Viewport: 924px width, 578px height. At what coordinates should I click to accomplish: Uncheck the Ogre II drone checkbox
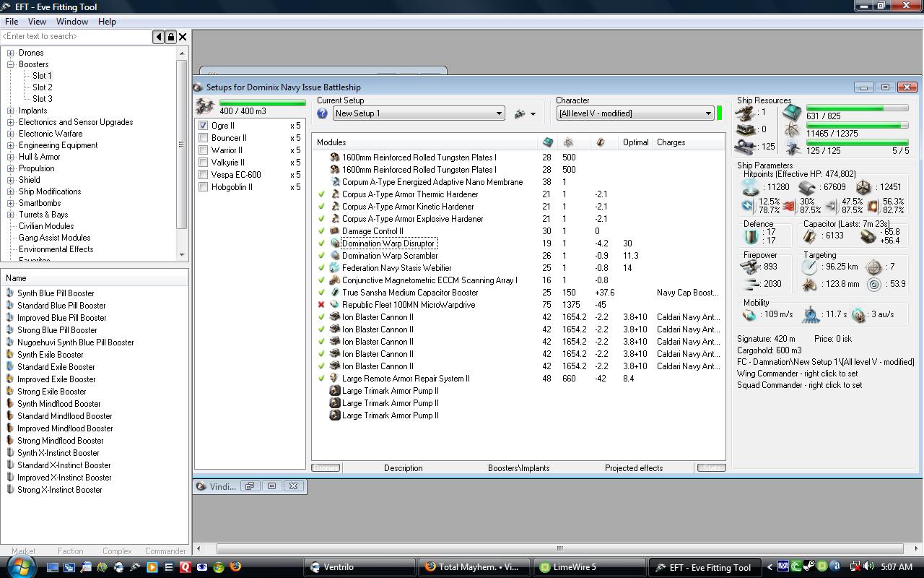tap(204, 126)
